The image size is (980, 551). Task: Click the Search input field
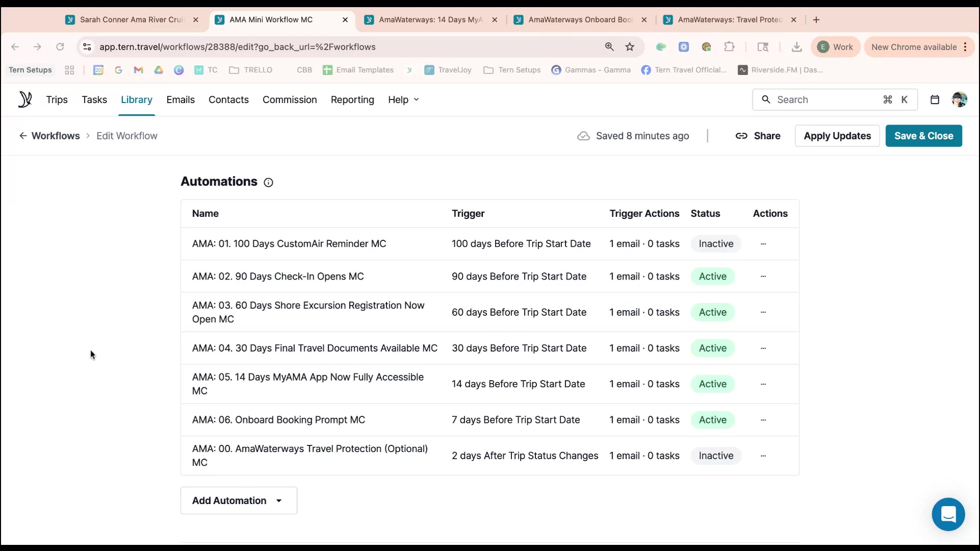point(835,100)
